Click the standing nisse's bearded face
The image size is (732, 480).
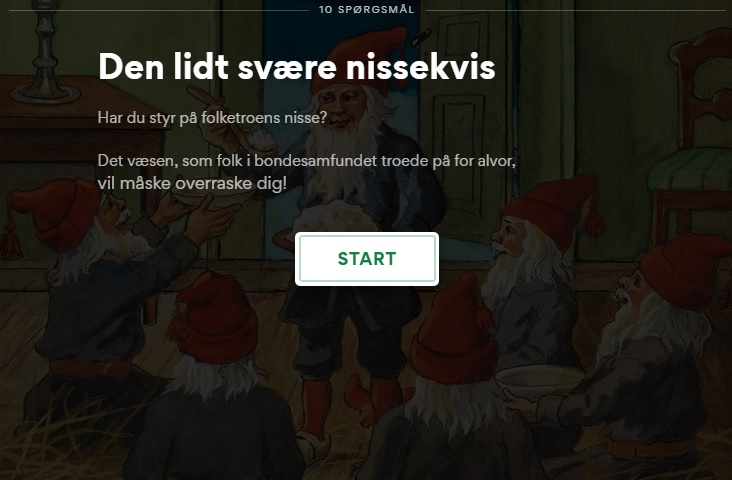345,112
